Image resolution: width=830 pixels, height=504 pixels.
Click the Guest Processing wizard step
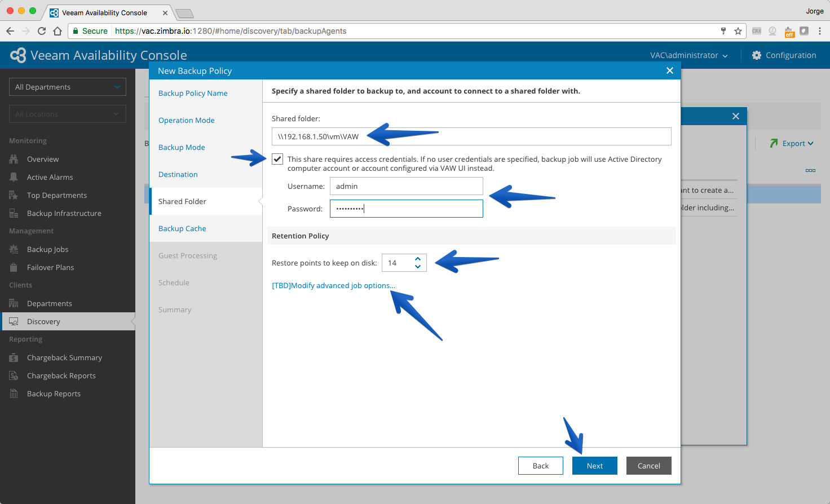click(188, 255)
